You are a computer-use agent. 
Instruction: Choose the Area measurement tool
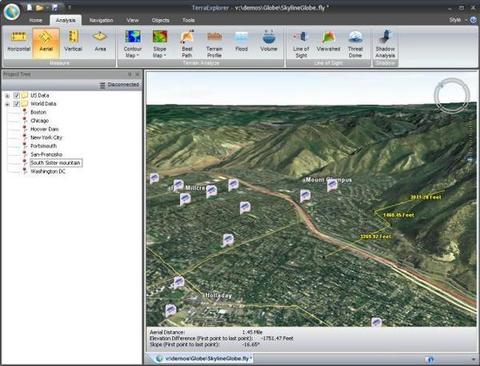(x=100, y=42)
